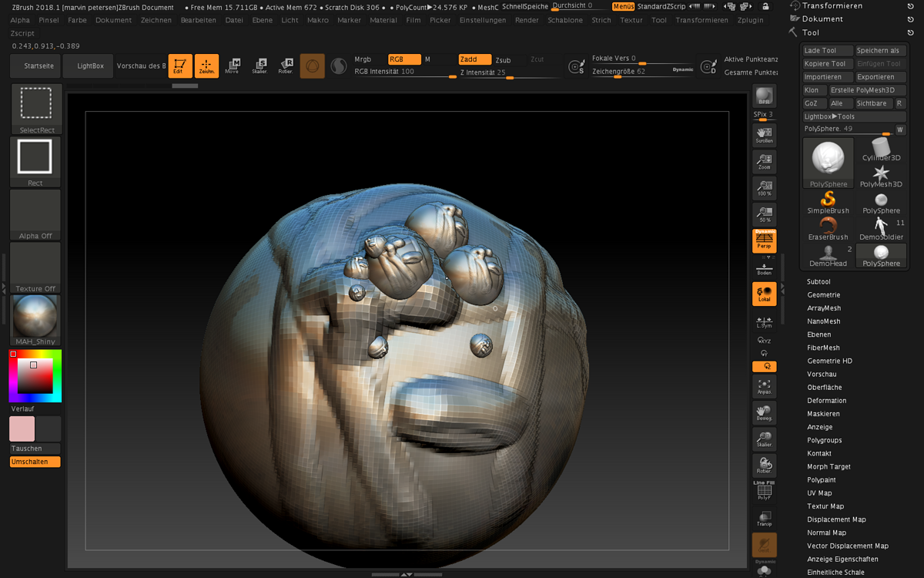
Task: Select the DemoSoldier tool
Action: [881, 229]
